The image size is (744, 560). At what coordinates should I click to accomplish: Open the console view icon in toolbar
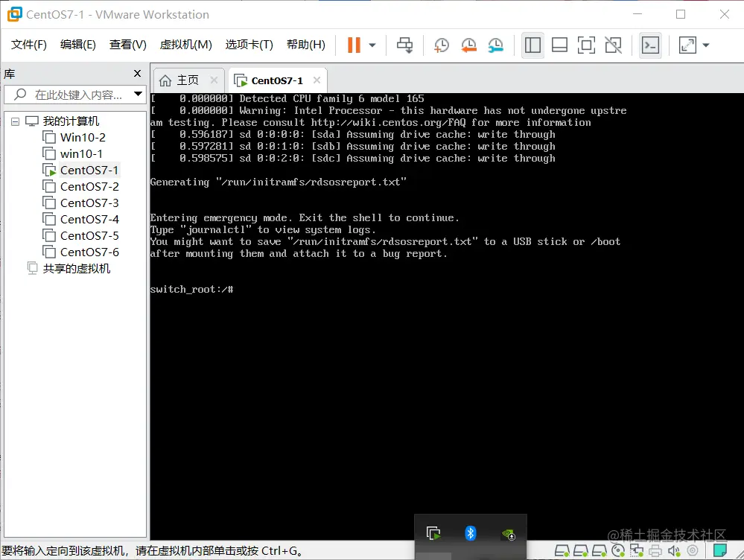pyautogui.click(x=650, y=45)
